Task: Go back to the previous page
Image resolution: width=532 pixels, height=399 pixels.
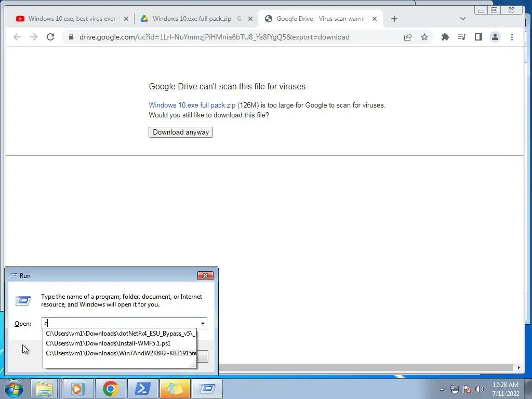Action: pyautogui.click(x=17, y=37)
